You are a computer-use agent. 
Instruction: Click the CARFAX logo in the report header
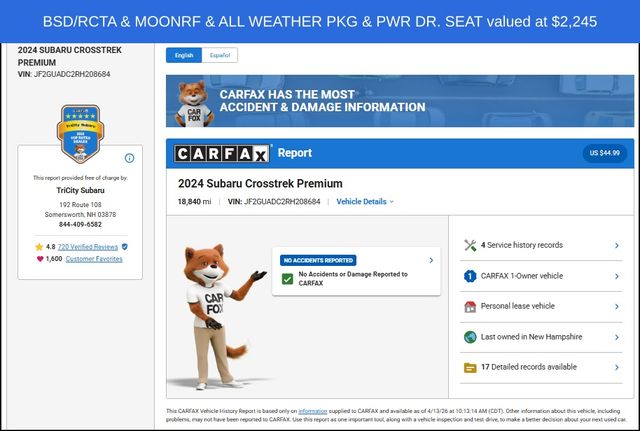coord(222,153)
